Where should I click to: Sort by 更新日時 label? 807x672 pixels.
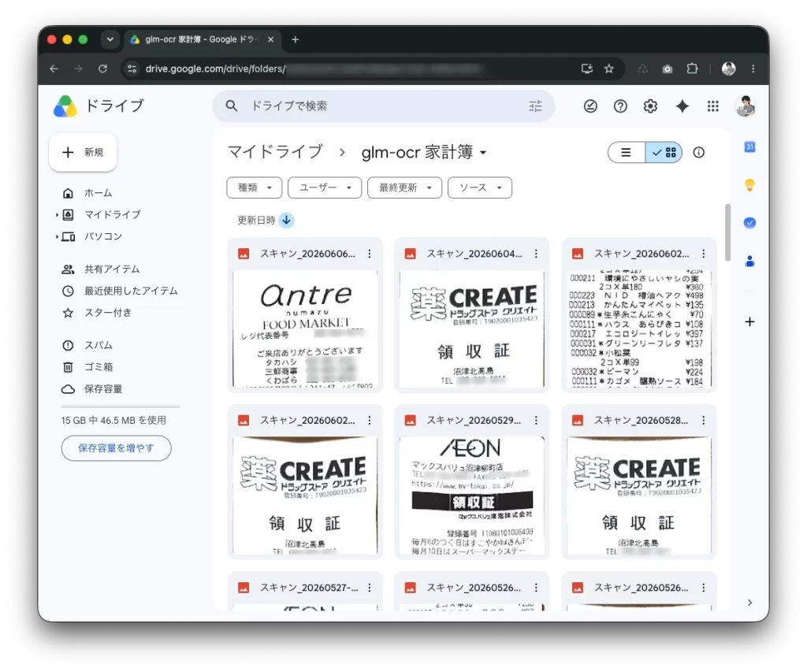[256, 221]
